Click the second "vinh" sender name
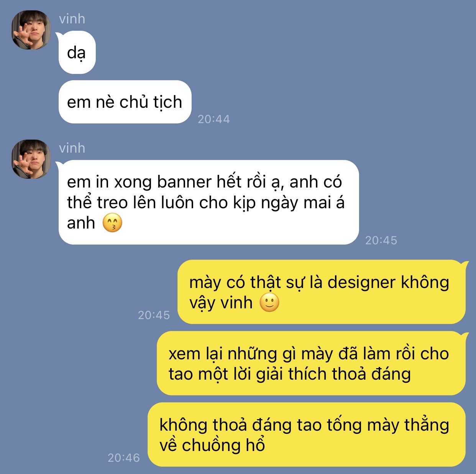This screenshot has width=476, height=474. [72, 148]
